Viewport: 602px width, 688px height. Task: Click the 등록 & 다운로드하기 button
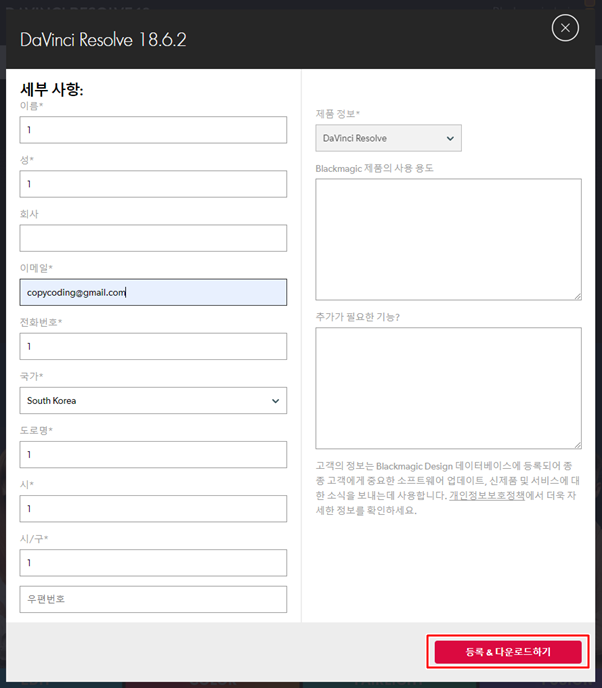pos(508,652)
